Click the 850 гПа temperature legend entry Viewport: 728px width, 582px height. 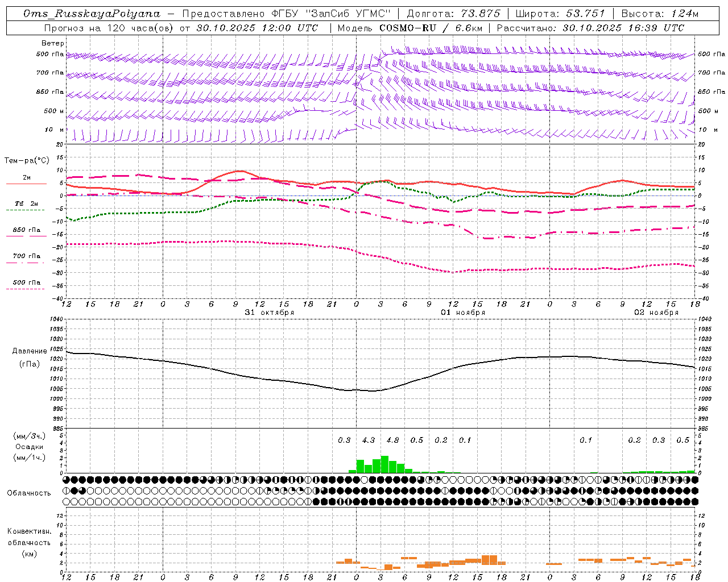pyautogui.click(x=26, y=232)
